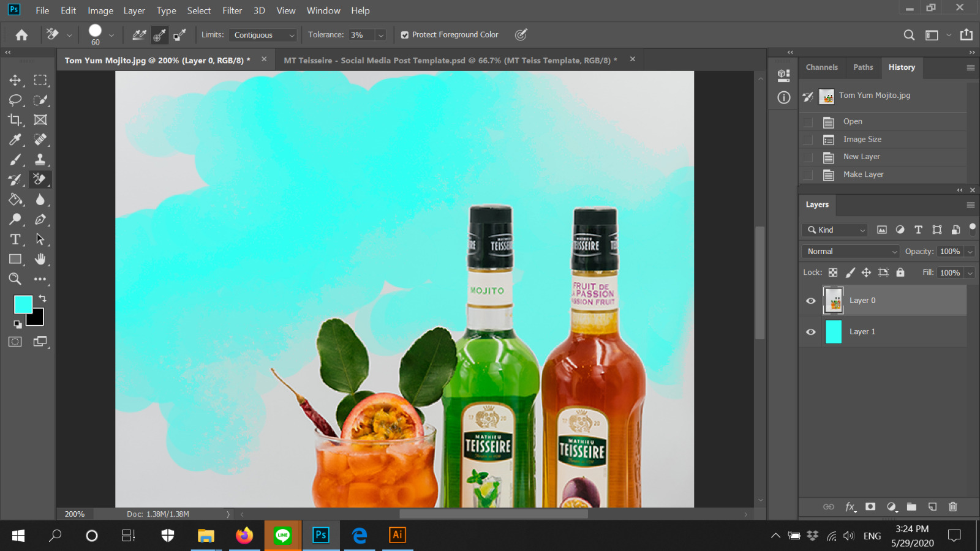Open the Image menu

pos(100,10)
